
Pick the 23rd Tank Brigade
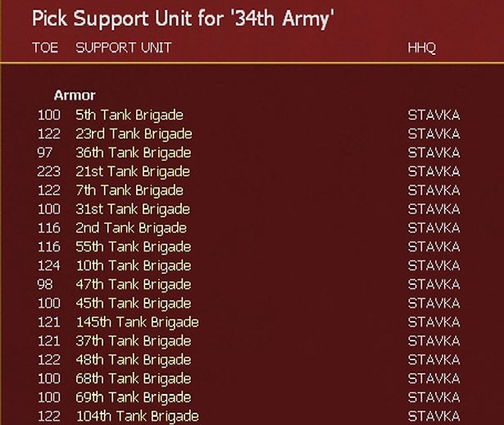click(134, 133)
